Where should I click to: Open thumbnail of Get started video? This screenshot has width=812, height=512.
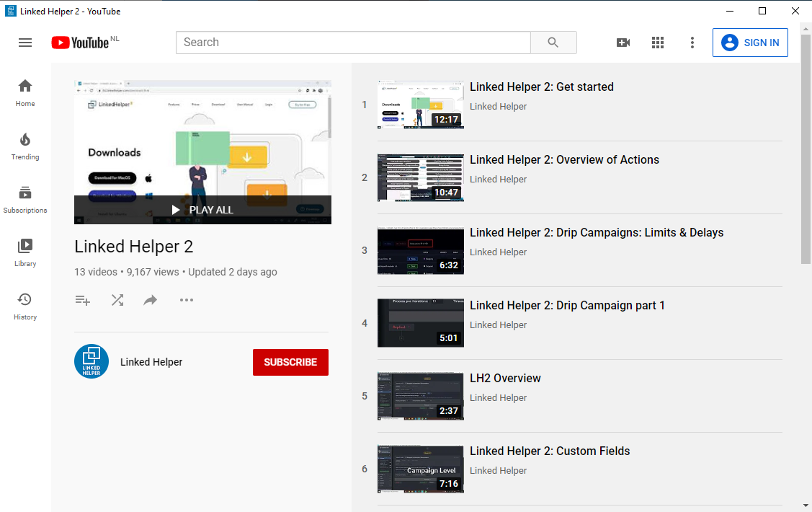[x=421, y=105]
